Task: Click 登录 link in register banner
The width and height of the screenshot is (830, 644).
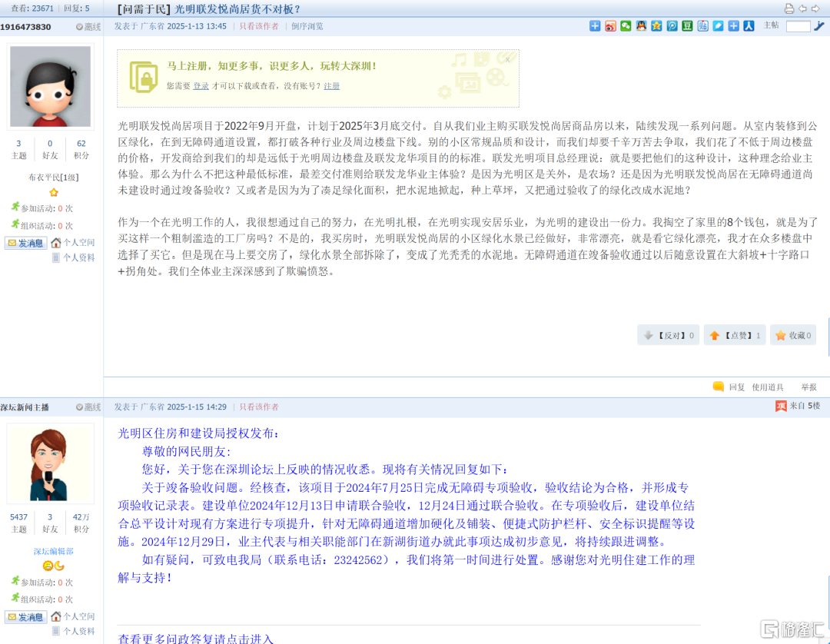Action: 201,86
